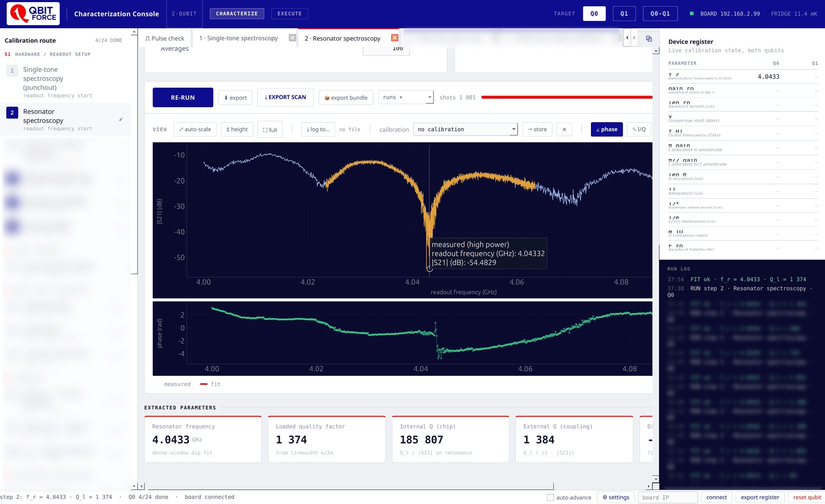The image size is (825, 504).
Task: Select step 1 Single-tone spectroscopy in route
Action: click(65, 82)
